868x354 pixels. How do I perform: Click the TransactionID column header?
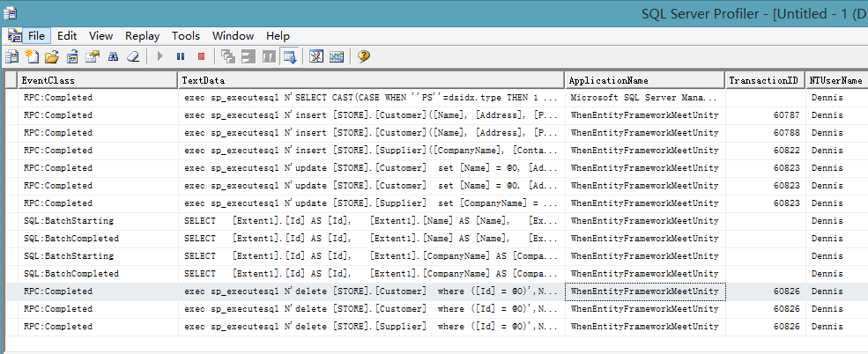tap(765, 80)
